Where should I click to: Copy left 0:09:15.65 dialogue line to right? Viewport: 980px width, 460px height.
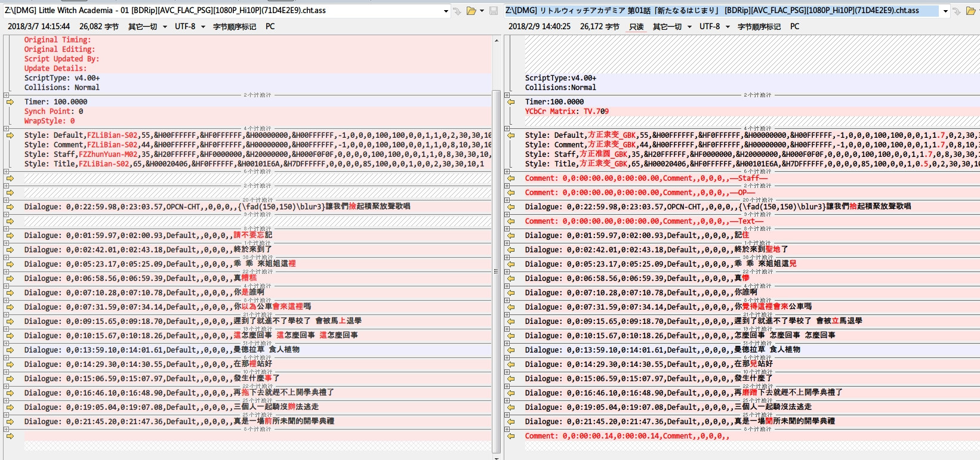click(10, 322)
